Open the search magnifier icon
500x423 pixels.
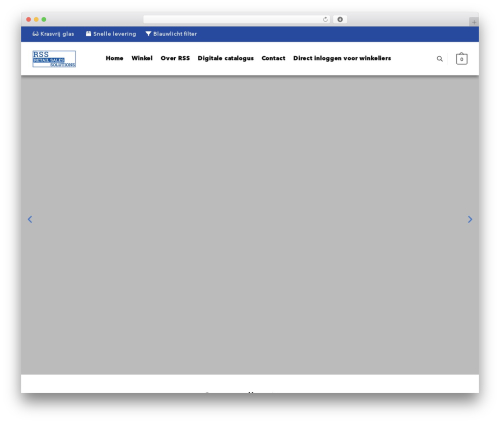[440, 59]
